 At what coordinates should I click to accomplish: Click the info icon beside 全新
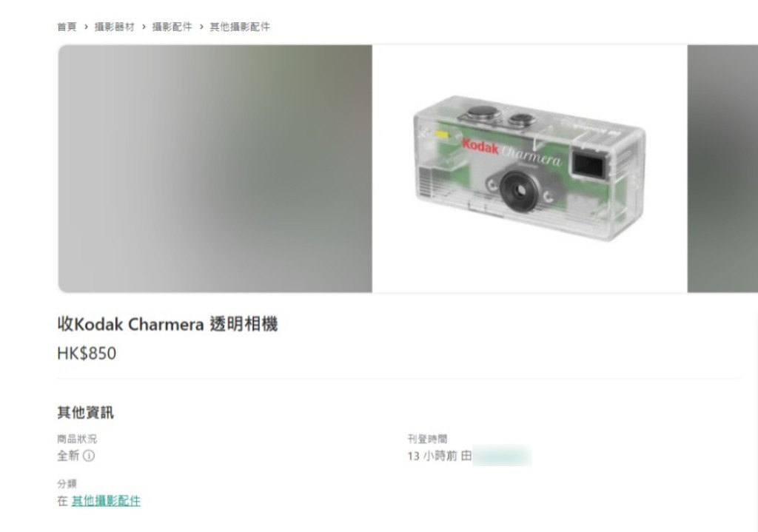(89, 456)
